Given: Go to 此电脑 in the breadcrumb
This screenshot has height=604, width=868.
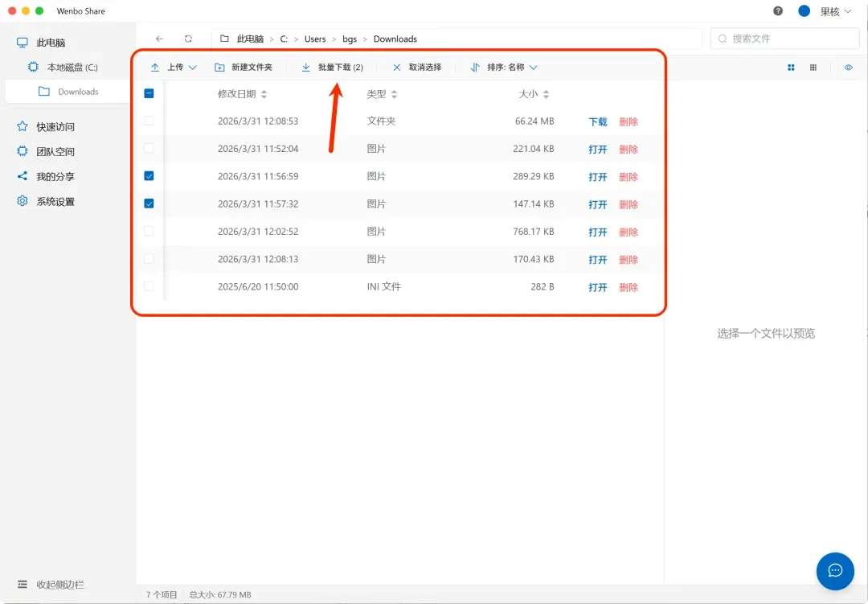Looking at the screenshot, I should point(250,39).
